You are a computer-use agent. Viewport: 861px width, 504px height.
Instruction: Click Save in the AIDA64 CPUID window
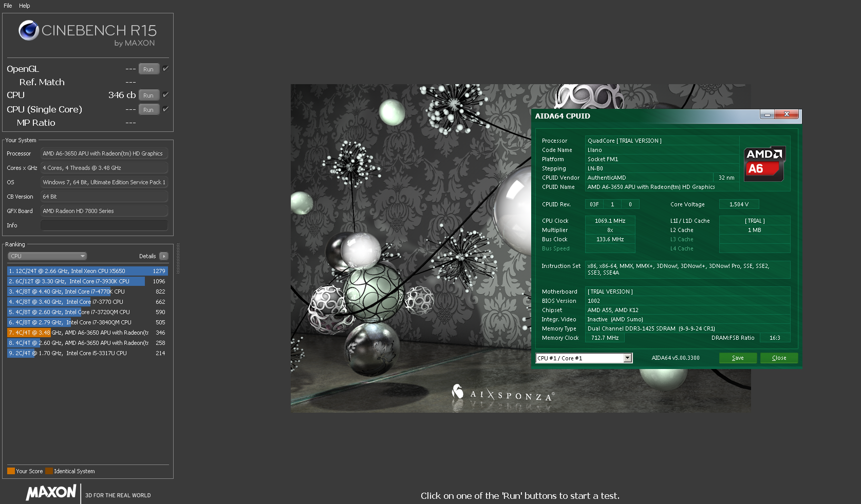pyautogui.click(x=738, y=358)
